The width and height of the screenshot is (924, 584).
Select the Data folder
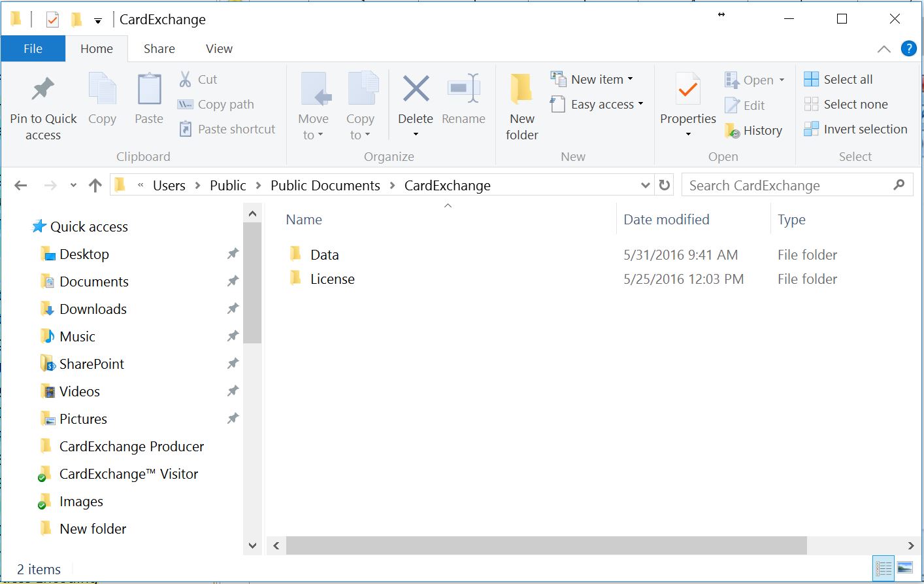(x=325, y=255)
